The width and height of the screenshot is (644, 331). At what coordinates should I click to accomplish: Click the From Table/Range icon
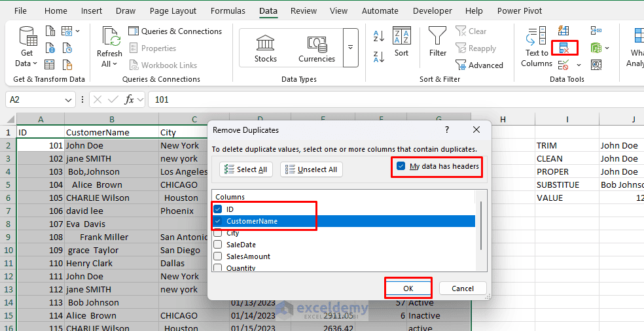pyautogui.click(x=50, y=65)
